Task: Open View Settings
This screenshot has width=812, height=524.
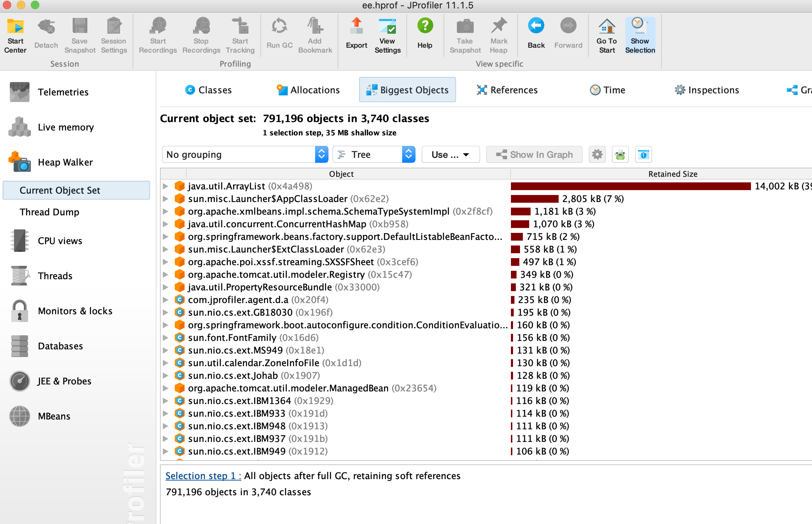Action: pyautogui.click(x=387, y=35)
